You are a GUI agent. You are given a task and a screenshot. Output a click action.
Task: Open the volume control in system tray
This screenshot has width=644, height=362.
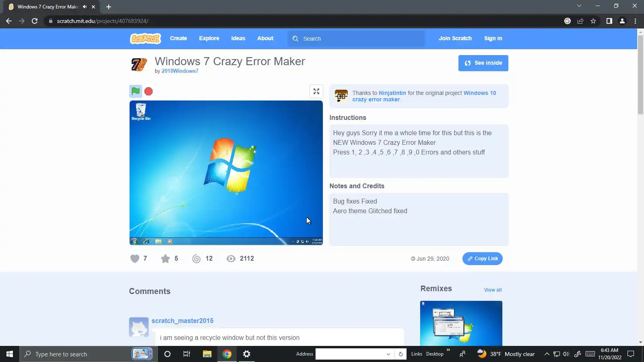point(566,354)
